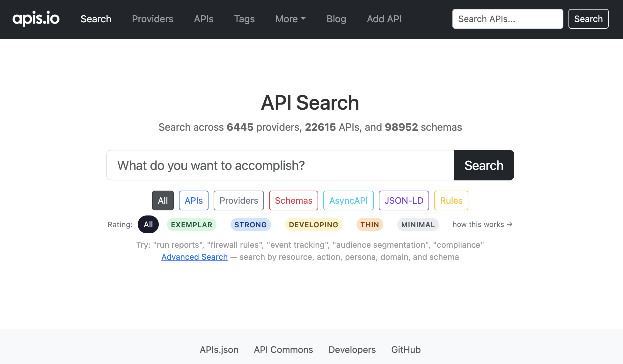Filter results by Providers type
Screen dimensions: 623x364
[x=239, y=200]
